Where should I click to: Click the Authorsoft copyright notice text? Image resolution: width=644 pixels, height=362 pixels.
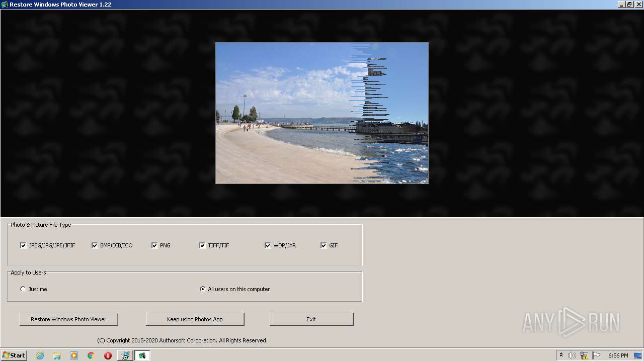(182, 340)
